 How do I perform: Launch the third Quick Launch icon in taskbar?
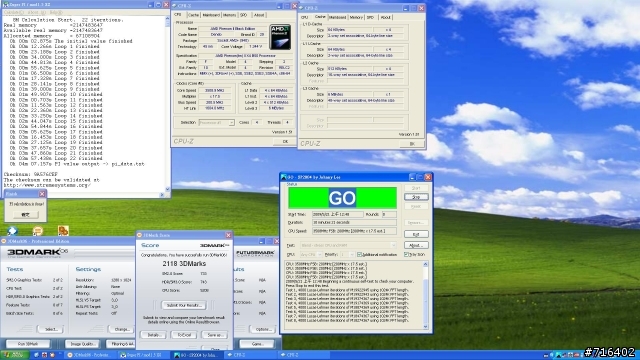pyautogui.click(x=52, y=355)
